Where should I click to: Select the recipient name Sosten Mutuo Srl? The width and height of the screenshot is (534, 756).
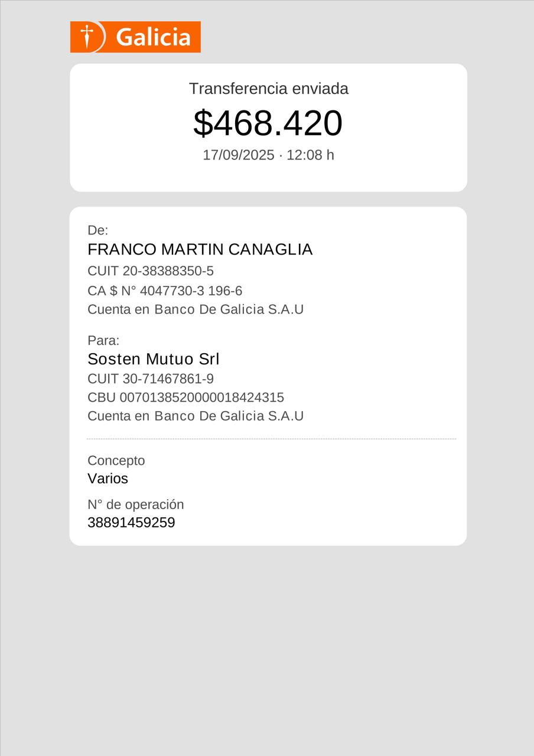click(154, 359)
